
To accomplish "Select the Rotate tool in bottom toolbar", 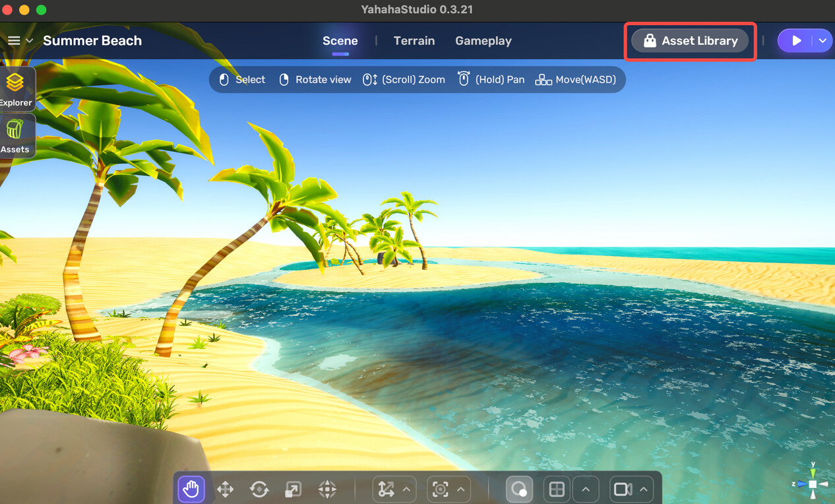I will click(259, 489).
